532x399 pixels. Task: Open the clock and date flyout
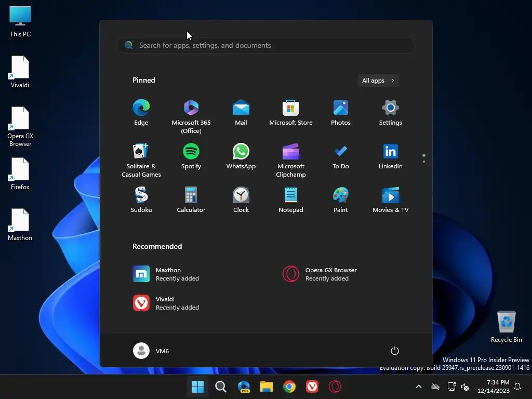(494, 387)
